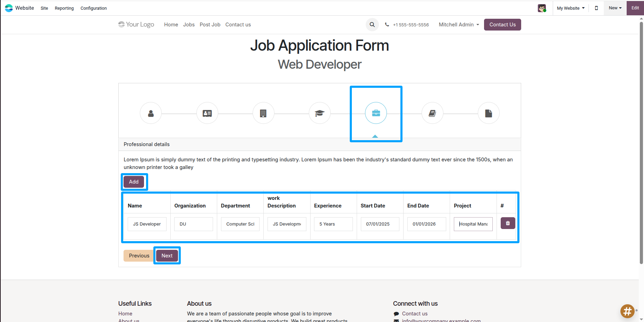
Task: Click the Start Date field 07/01/2025
Action: pos(380,224)
